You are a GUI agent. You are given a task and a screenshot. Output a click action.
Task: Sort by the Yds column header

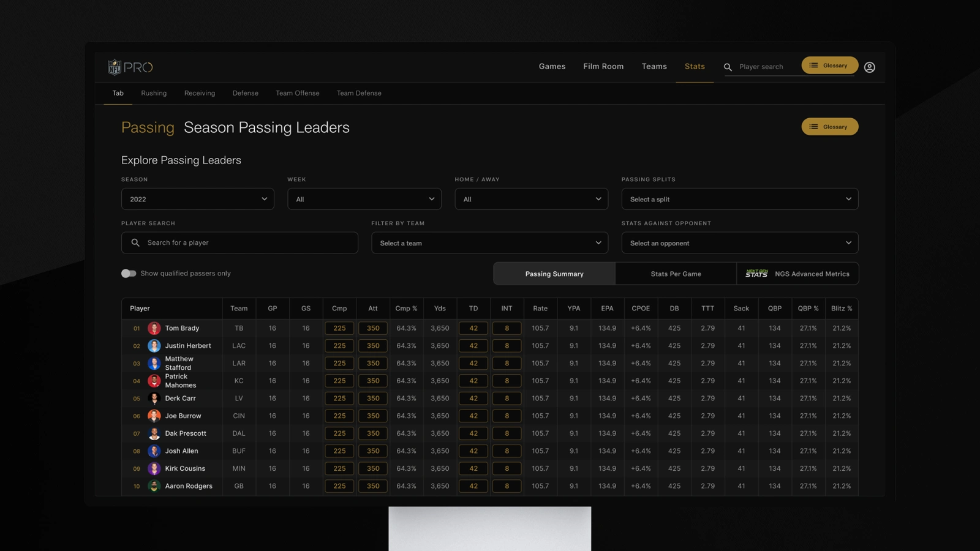tap(440, 309)
